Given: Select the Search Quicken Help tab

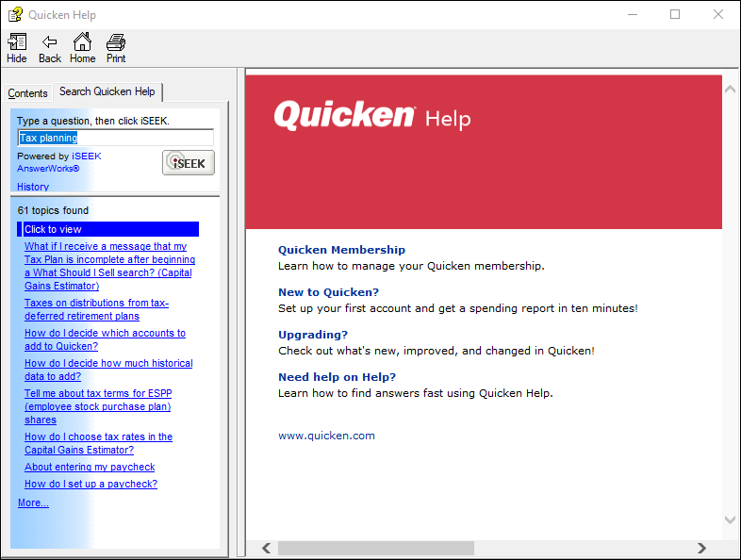Looking at the screenshot, I should coord(107,91).
